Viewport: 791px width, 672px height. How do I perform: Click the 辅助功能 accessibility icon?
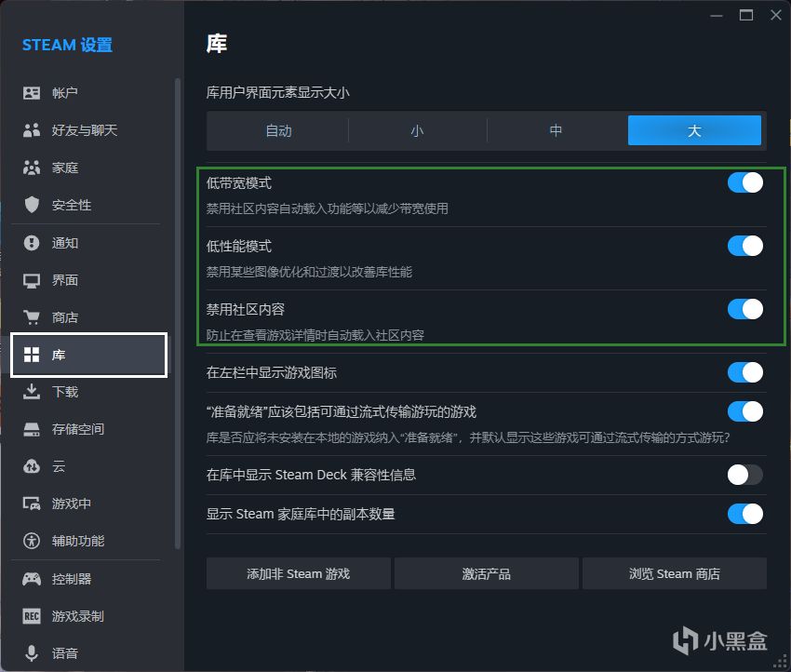coord(32,541)
